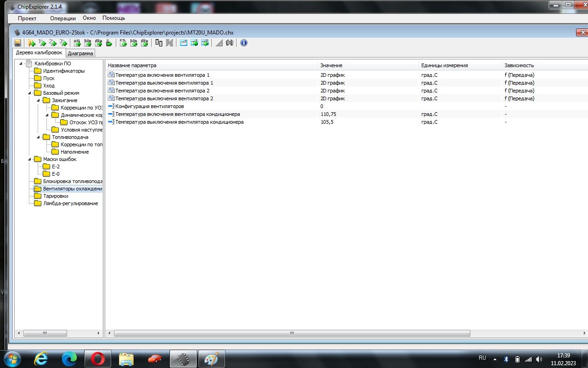588x368 pixels.
Task: Click the Save project floppy disk icon
Action: point(17,43)
